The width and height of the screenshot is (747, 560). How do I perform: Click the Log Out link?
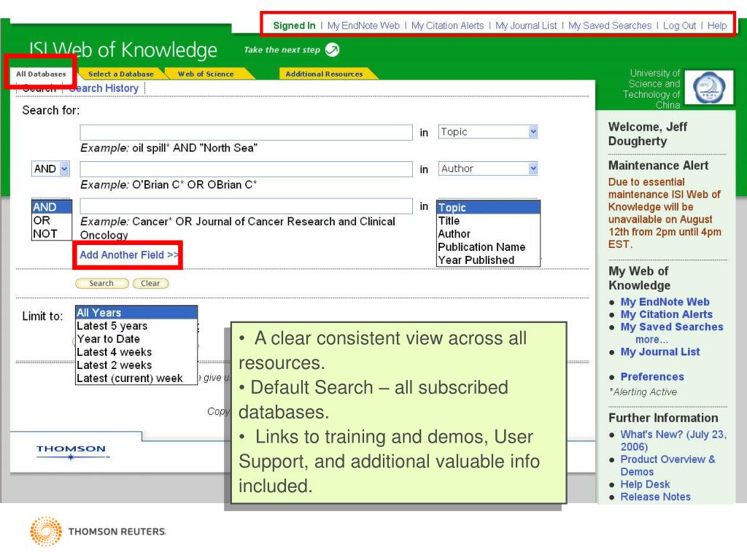[x=680, y=26]
